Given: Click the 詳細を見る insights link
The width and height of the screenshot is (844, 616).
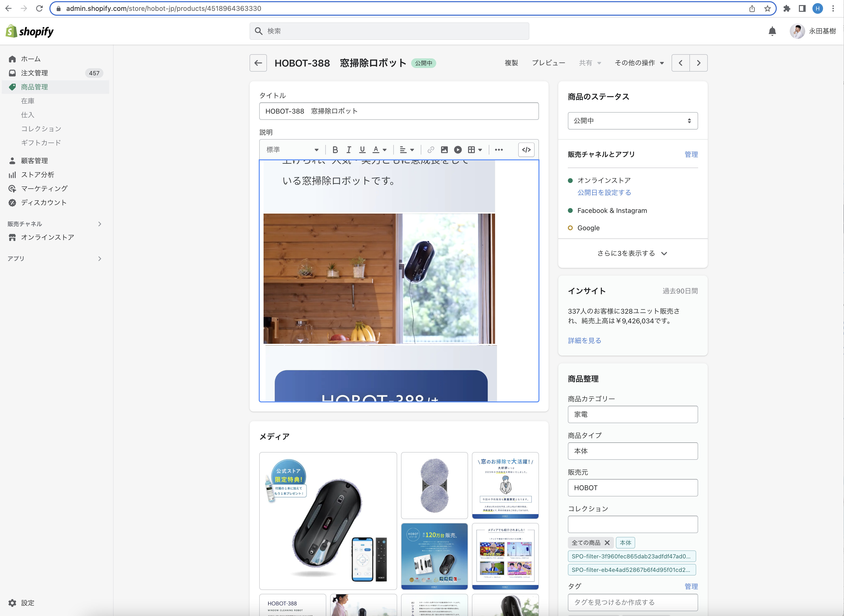Looking at the screenshot, I should point(584,340).
